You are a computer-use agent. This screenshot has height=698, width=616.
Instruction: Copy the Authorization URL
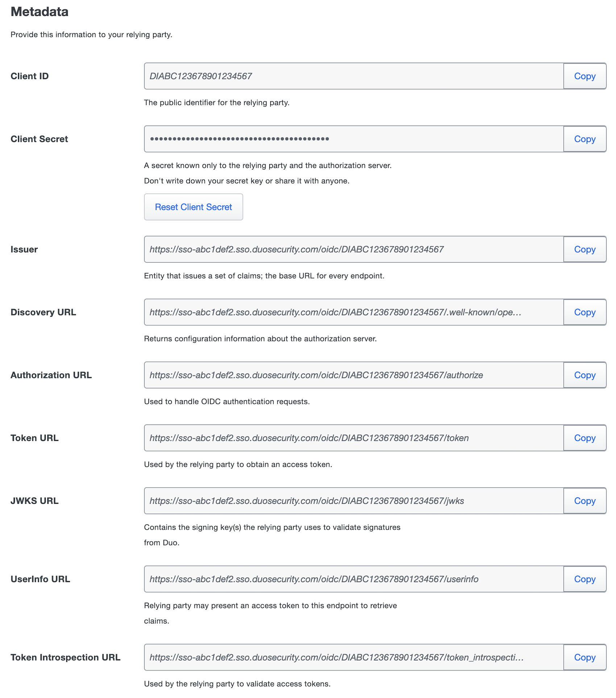(x=584, y=375)
